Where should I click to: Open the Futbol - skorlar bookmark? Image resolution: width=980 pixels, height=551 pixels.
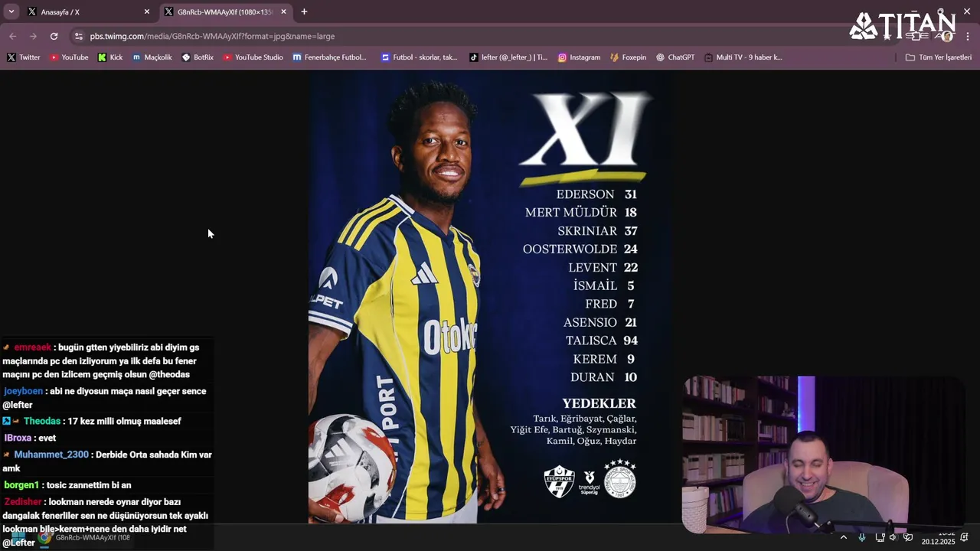pyautogui.click(x=420, y=57)
